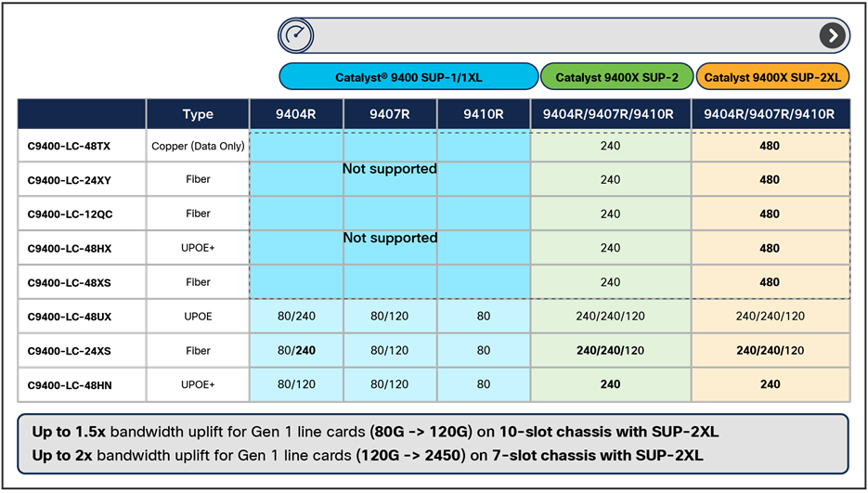Click the Type column header
Image resolution: width=868 pixels, height=493 pixels.
pos(198,114)
